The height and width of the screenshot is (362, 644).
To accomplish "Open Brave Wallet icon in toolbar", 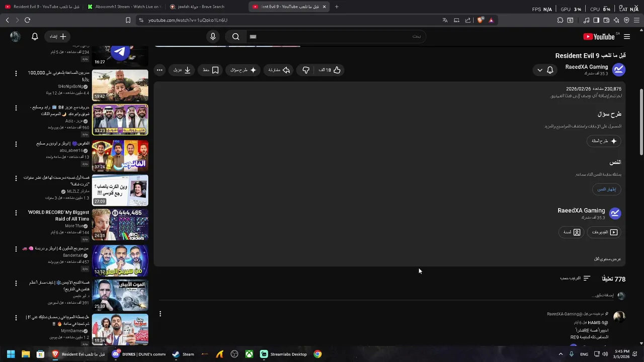I will (606, 20).
